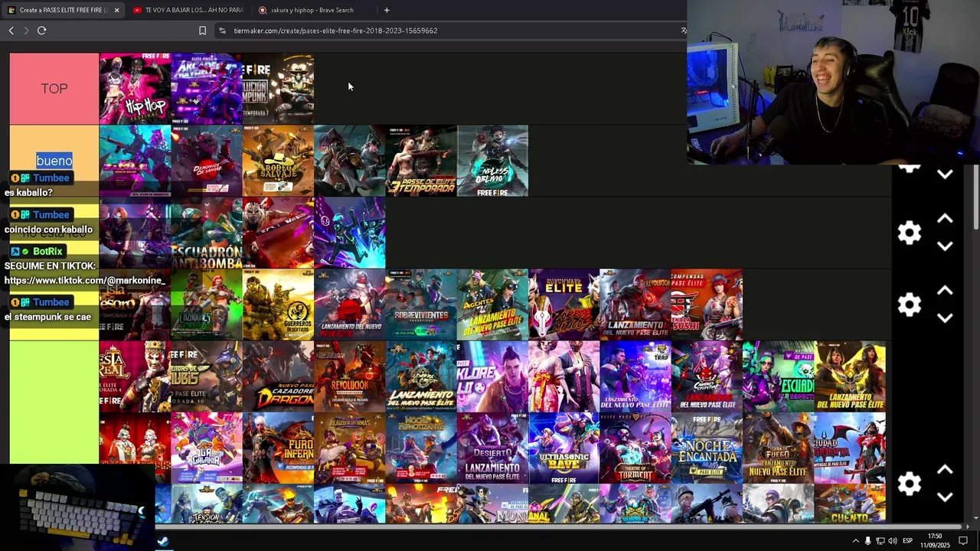Select the Sushi pass thumbnail
The height and width of the screenshot is (551, 980).
click(707, 305)
